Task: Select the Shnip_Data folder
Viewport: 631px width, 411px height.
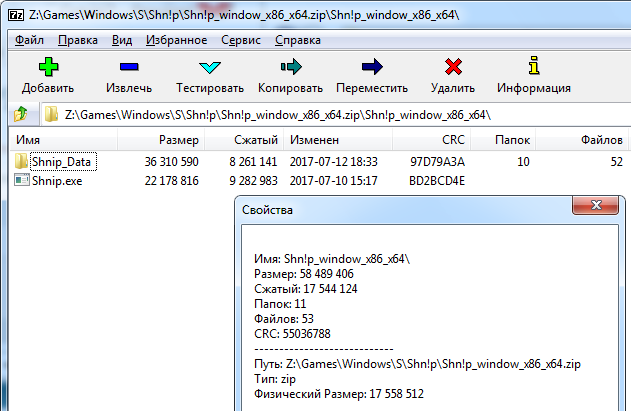Action: pyautogui.click(x=62, y=161)
